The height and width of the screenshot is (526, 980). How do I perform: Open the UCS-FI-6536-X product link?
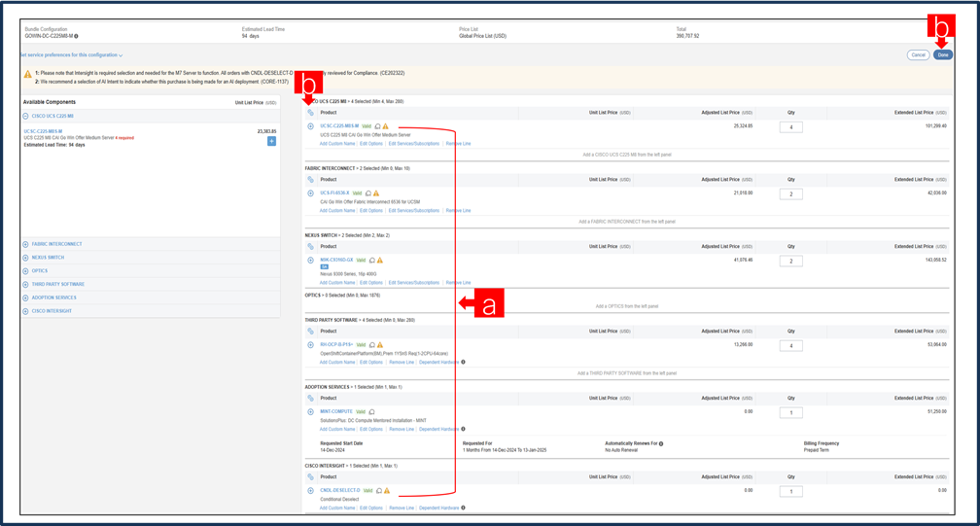(x=335, y=193)
